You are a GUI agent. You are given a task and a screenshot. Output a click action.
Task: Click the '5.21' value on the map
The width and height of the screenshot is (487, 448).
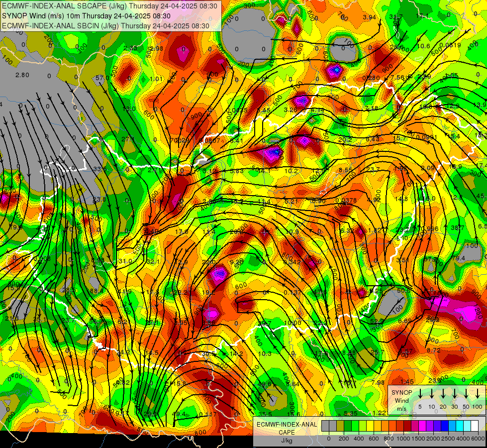[292, 202]
